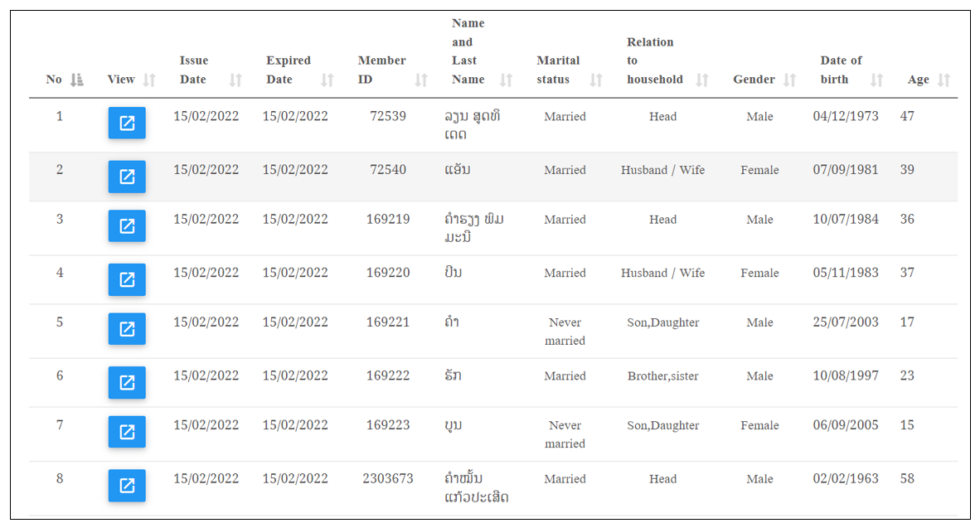Sort table by No column
Viewport: 980px width, 528px height.
click(77, 80)
